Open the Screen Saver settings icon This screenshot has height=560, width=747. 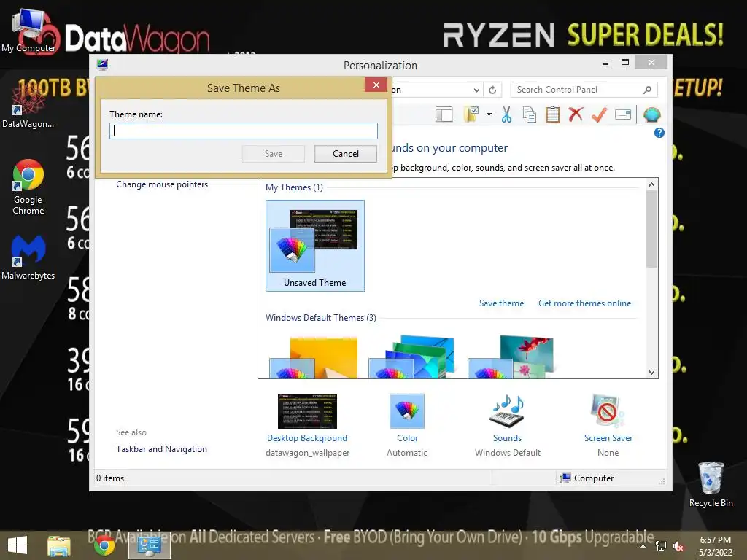coord(608,411)
